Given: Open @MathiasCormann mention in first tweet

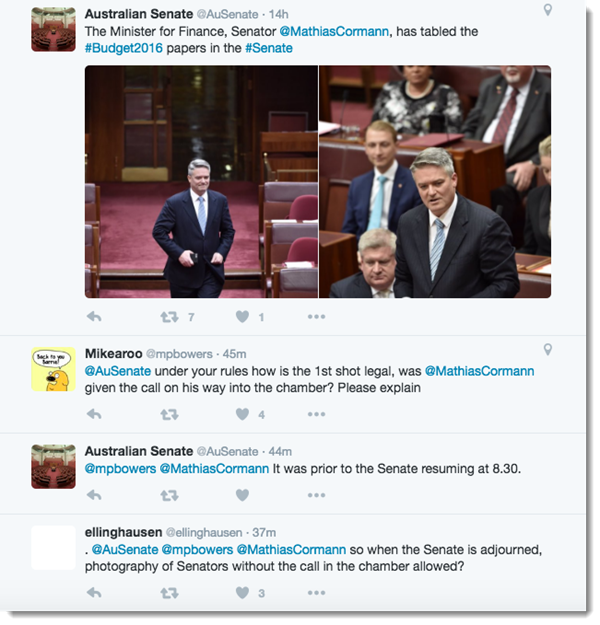Looking at the screenshot, I should point(334,31).
